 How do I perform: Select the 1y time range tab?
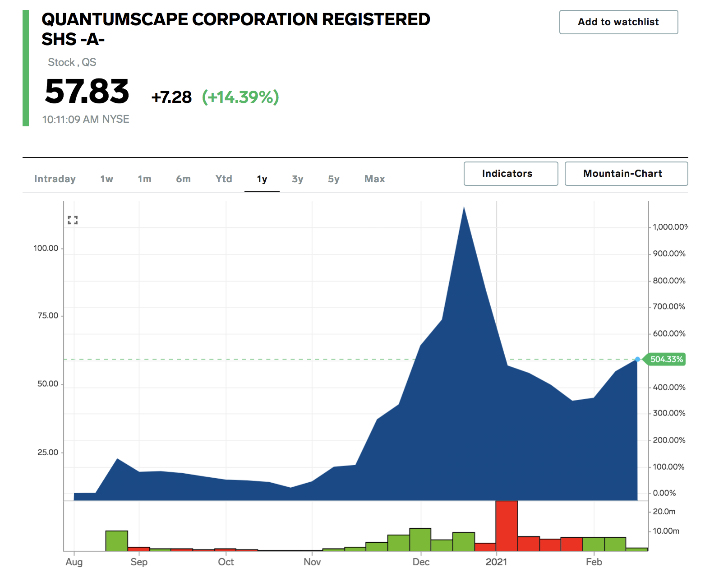(262, 179)
